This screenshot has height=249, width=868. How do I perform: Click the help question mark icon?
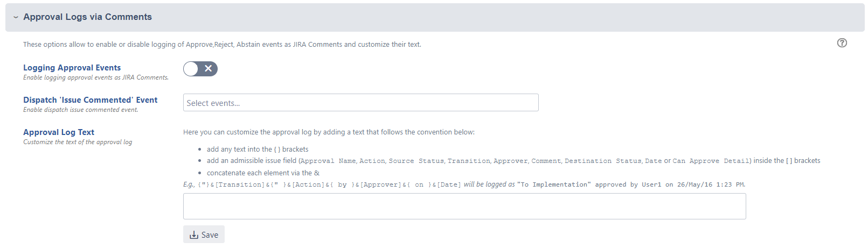pos(842,43)
